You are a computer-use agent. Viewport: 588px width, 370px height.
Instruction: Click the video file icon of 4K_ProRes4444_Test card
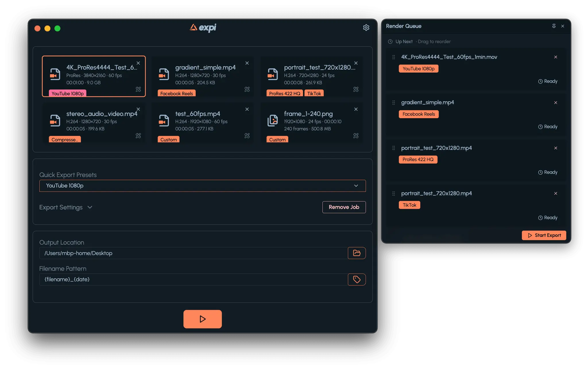coord(55,74)
